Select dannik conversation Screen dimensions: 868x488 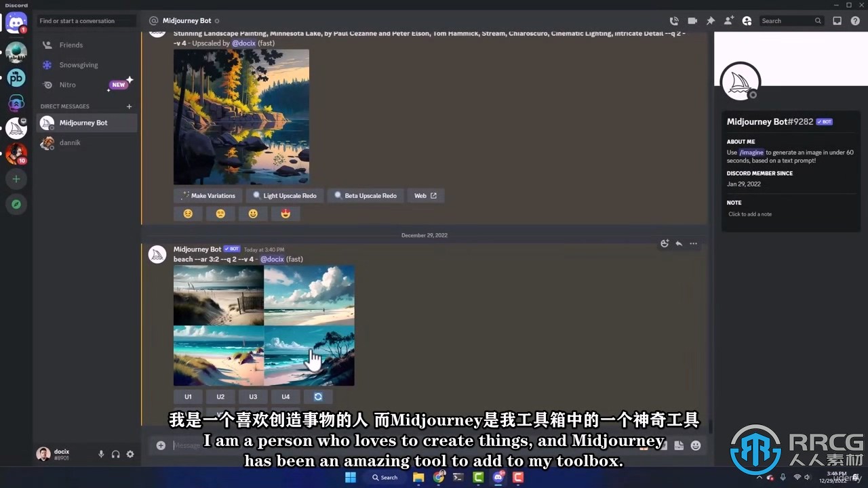click(86, 142)
